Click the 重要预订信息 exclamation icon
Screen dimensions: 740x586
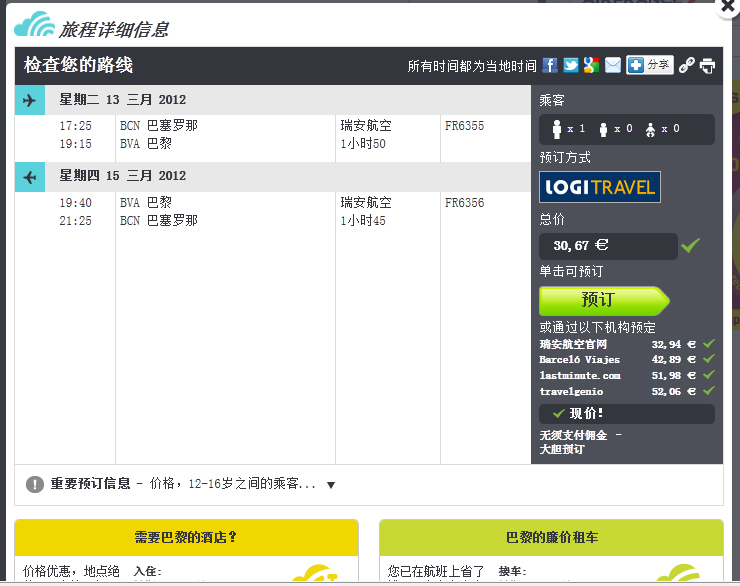35,484
